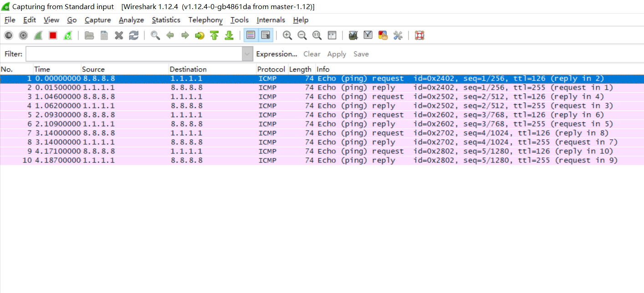The width and height of the screenshot is (644, 293).
Task: Sort packets by the No. column header
Action: (x=16, y=69)
